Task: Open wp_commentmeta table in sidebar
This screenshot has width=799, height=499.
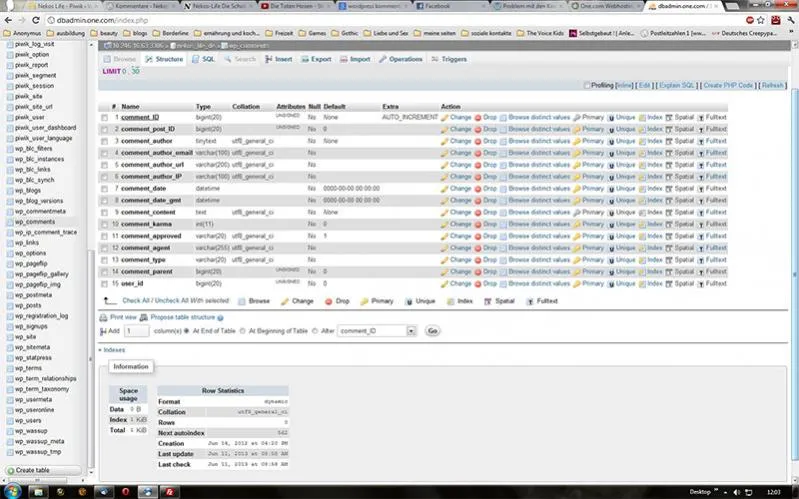Action: click(40, 212)
